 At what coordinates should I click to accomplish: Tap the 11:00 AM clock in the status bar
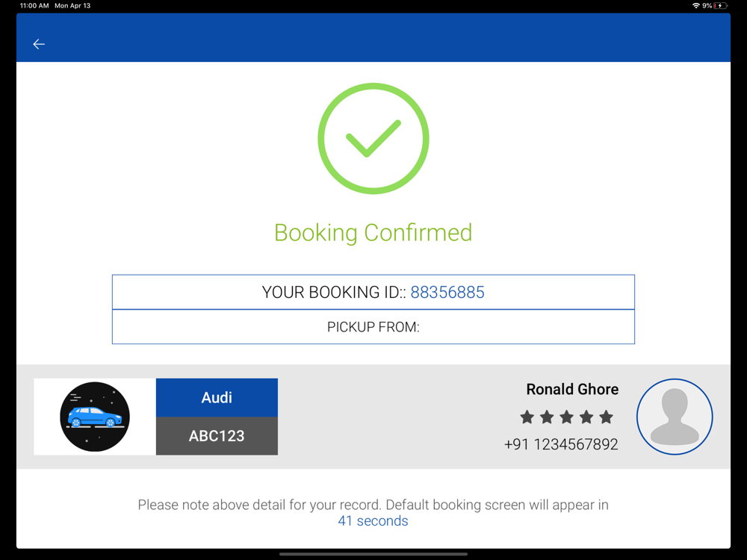34,6
